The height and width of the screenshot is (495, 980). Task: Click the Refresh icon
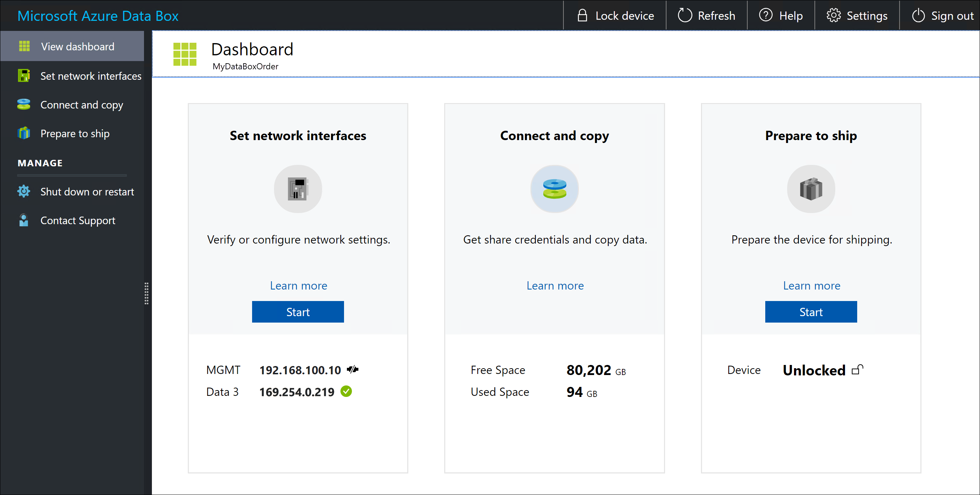point(684,15)
